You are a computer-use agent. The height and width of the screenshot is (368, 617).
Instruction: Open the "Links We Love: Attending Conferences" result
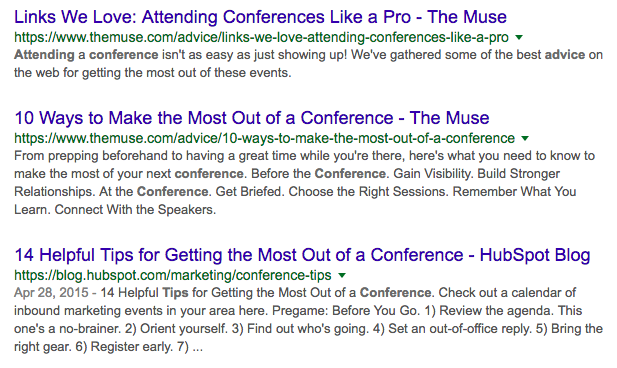[x=260, y=17]
